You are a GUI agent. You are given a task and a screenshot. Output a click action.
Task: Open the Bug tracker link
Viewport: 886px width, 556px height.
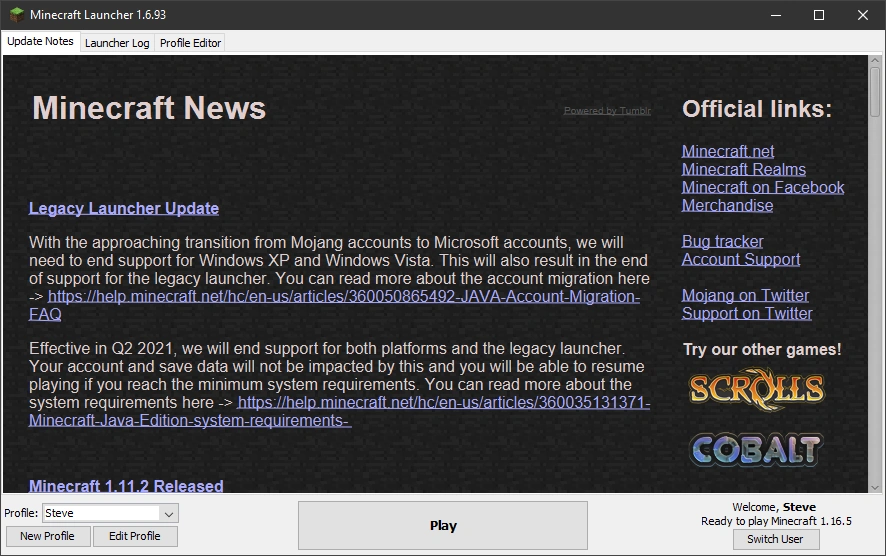pos(722,242)
